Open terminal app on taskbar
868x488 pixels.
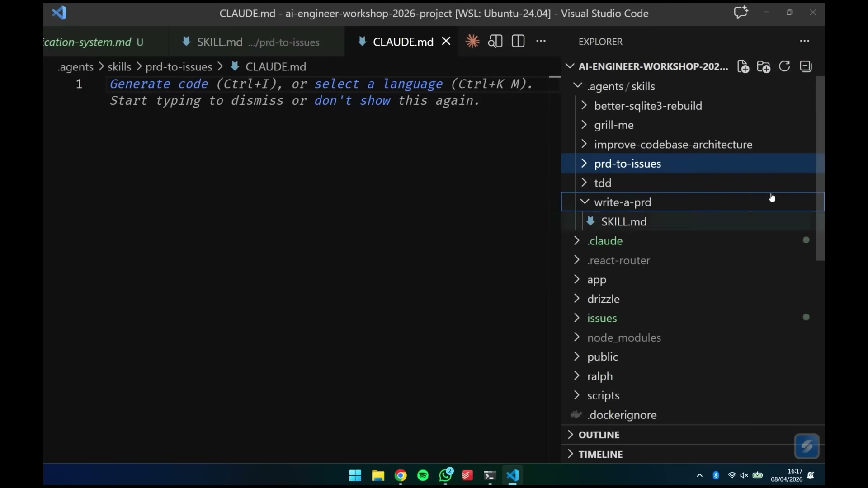[490, 475]
